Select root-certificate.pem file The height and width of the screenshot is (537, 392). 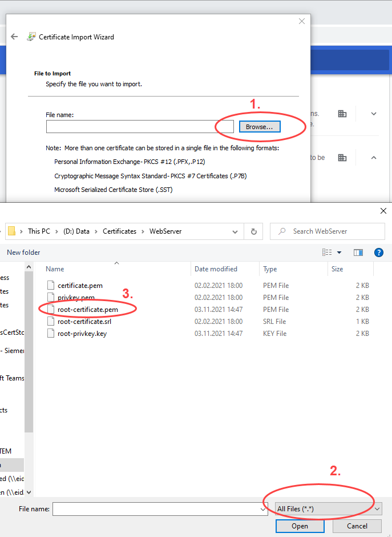coord(88,310)
